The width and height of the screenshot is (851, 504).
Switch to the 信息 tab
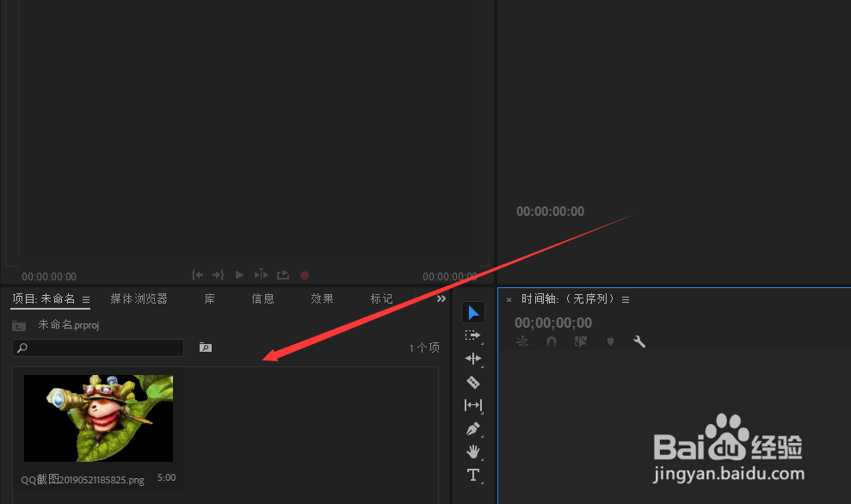(262, 298)
